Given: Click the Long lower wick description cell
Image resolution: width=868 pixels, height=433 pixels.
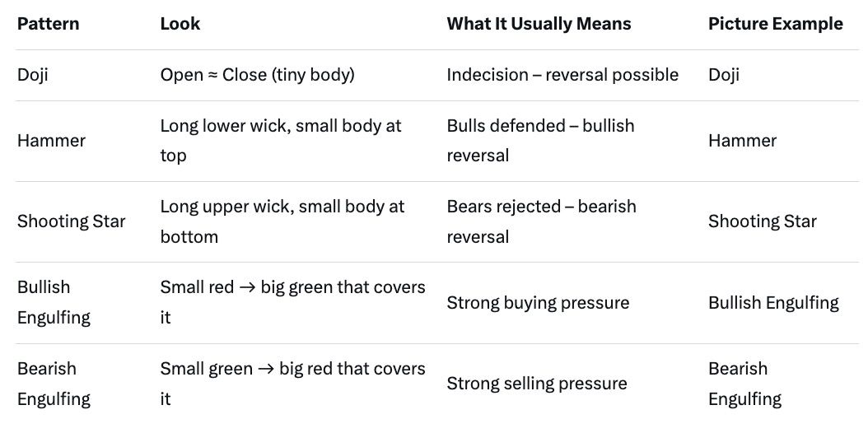Looking at the screenshot, I should pyautogui.click(x=280, y=141).
